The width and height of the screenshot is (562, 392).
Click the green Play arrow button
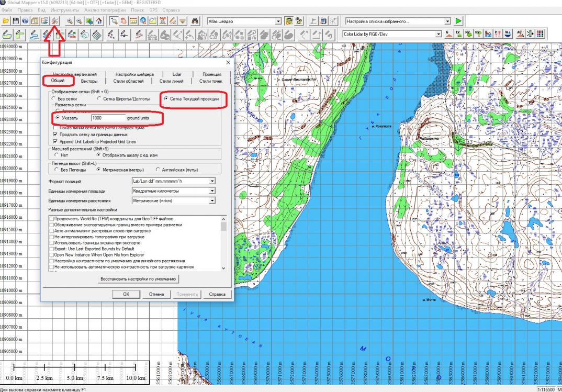click(459, 21)
